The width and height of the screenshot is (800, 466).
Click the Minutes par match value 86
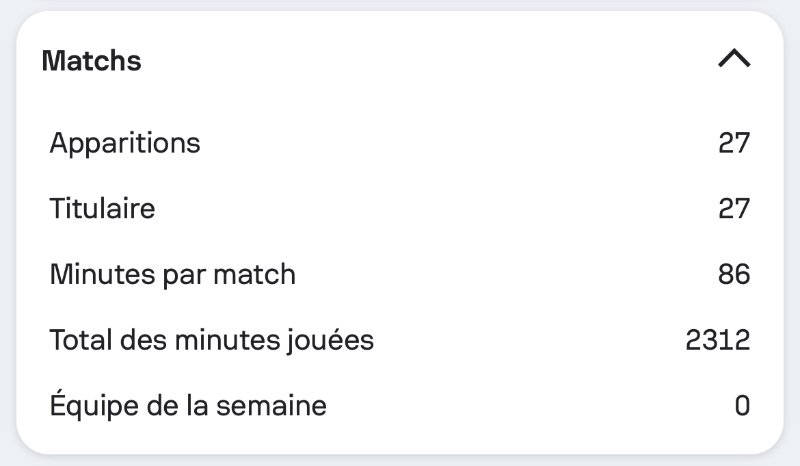[x=734, y=274]
